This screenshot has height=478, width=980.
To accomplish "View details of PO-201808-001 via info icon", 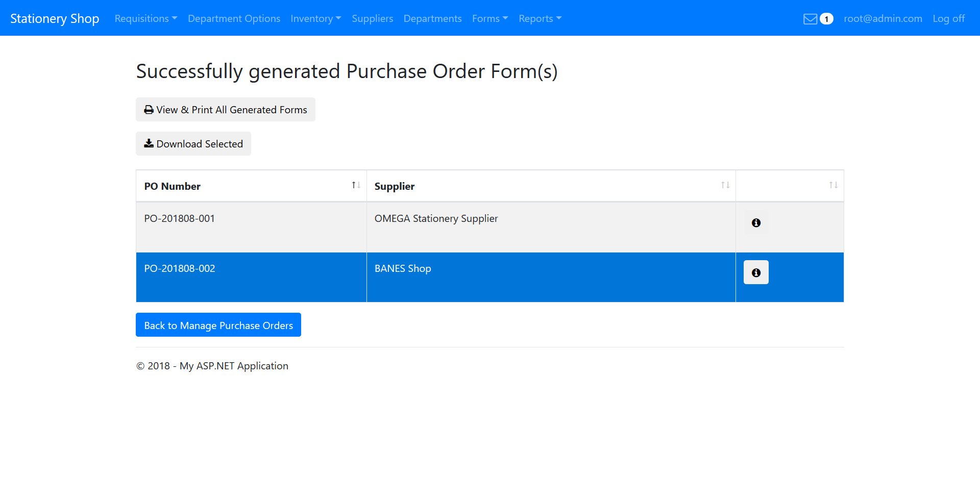I will click(x=755, y=223).
